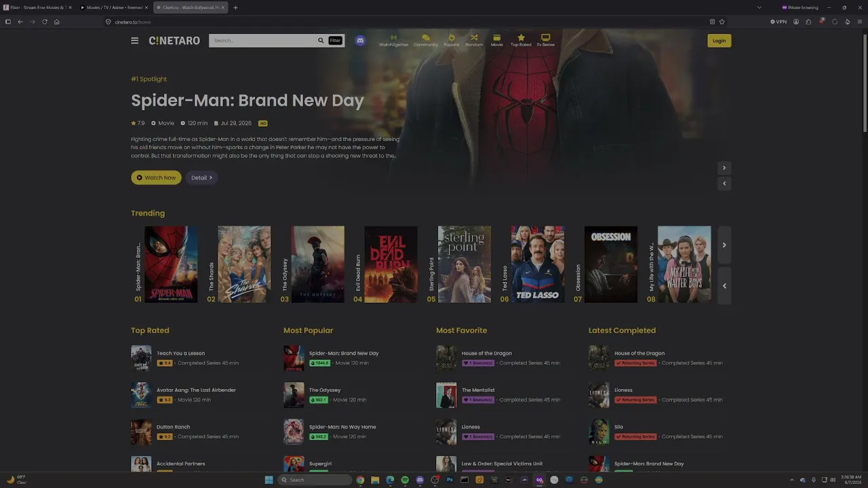Open the Spider-Man trending poster
868x488 pixels.
(x=171, y=264)
